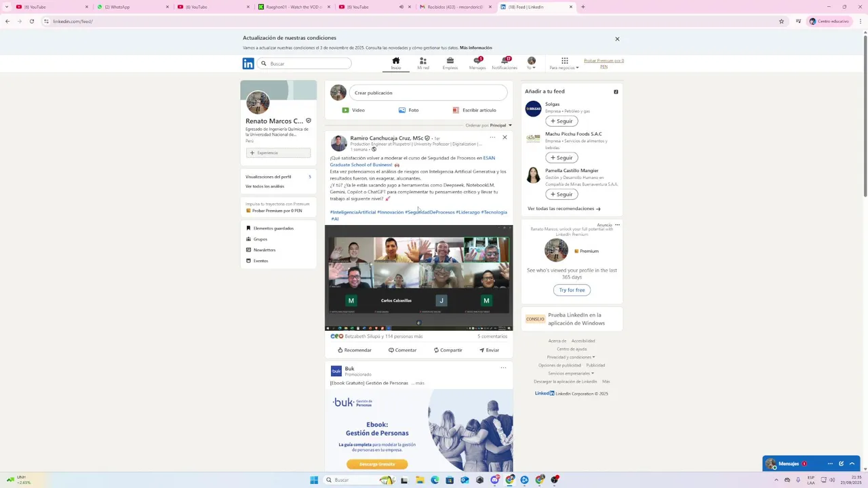The height and width of the screenshot is (488, 868).
Task: Open options menu in Mensajes chat bar
Action: (830, 464)
